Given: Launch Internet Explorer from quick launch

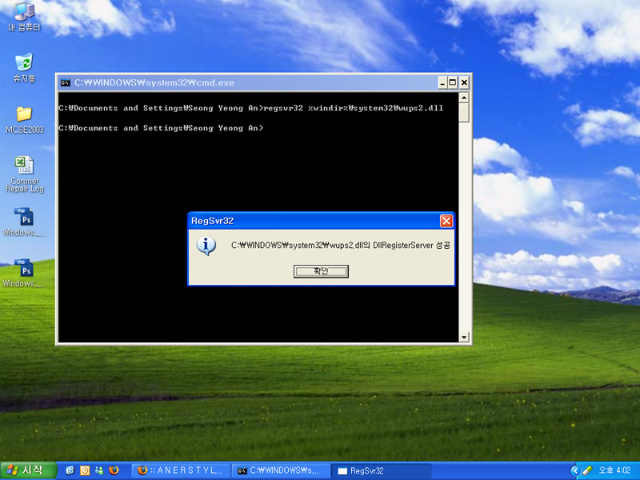Looking at the screenshot, I should (x=70, y=471).
